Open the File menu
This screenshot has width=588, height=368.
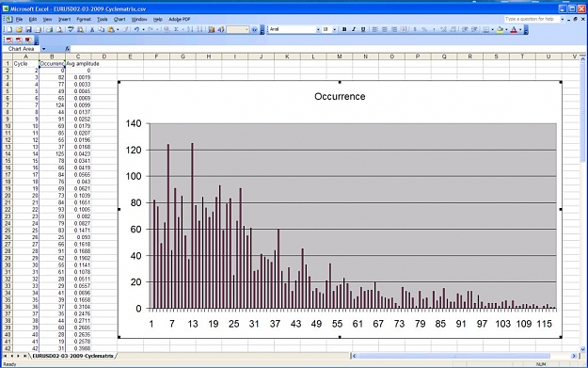coord(19,19)
